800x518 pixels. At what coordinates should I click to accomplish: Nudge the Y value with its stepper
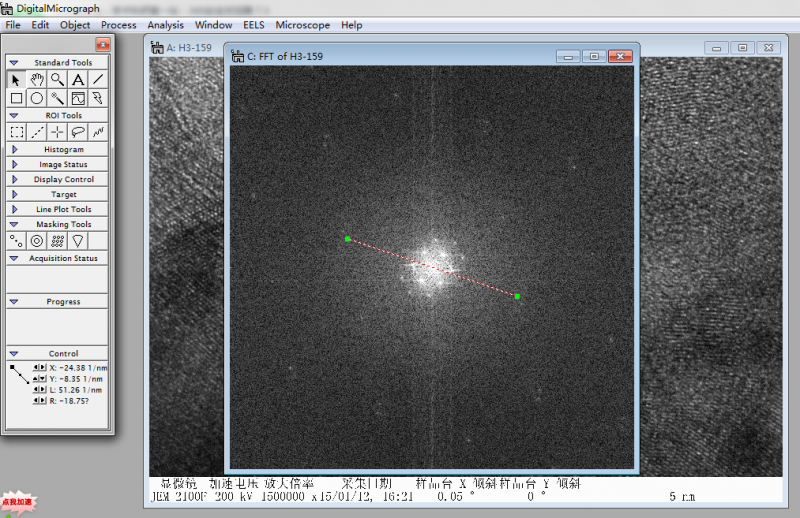point(40,379)
